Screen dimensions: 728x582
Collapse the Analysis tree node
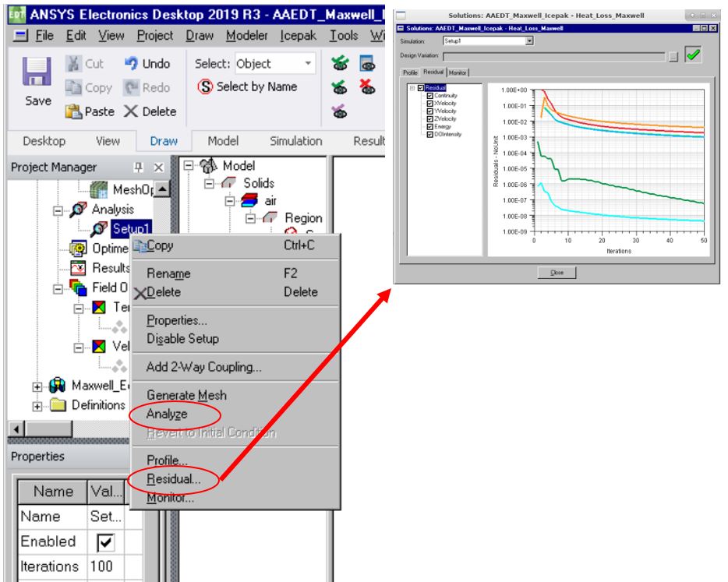point(58,211)
